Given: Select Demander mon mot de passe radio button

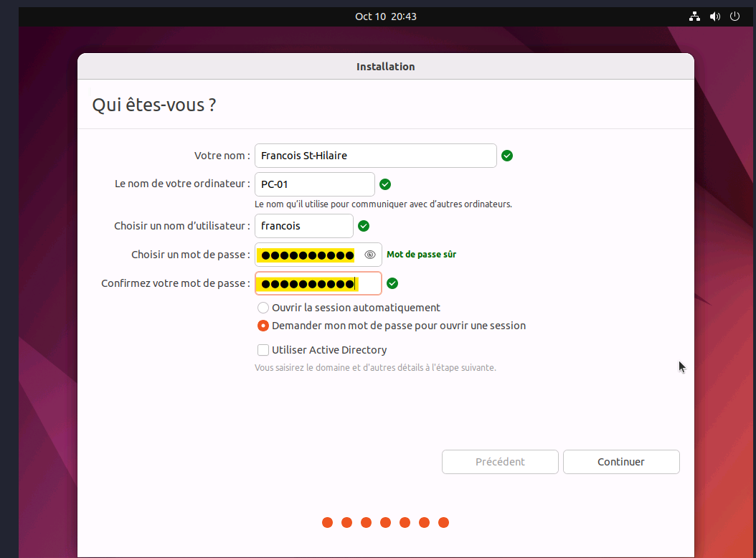Looking at the screenshot, I should point(263,326).
